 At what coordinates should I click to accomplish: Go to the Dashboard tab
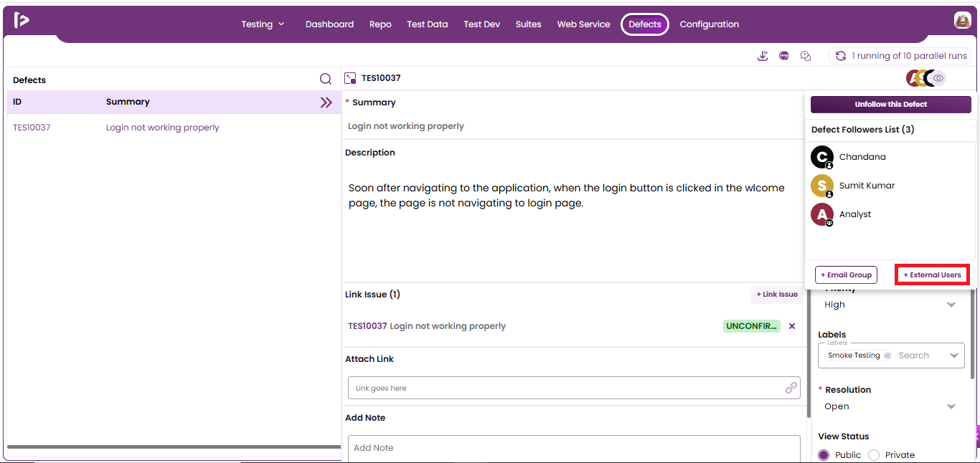[329, 24]
